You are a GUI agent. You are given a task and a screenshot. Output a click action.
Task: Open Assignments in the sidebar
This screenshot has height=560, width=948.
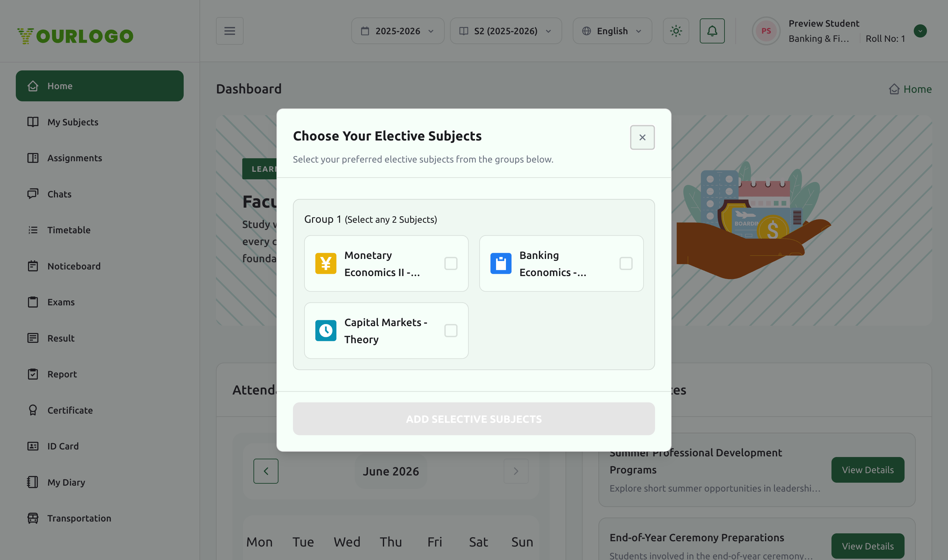coord(100,158)
